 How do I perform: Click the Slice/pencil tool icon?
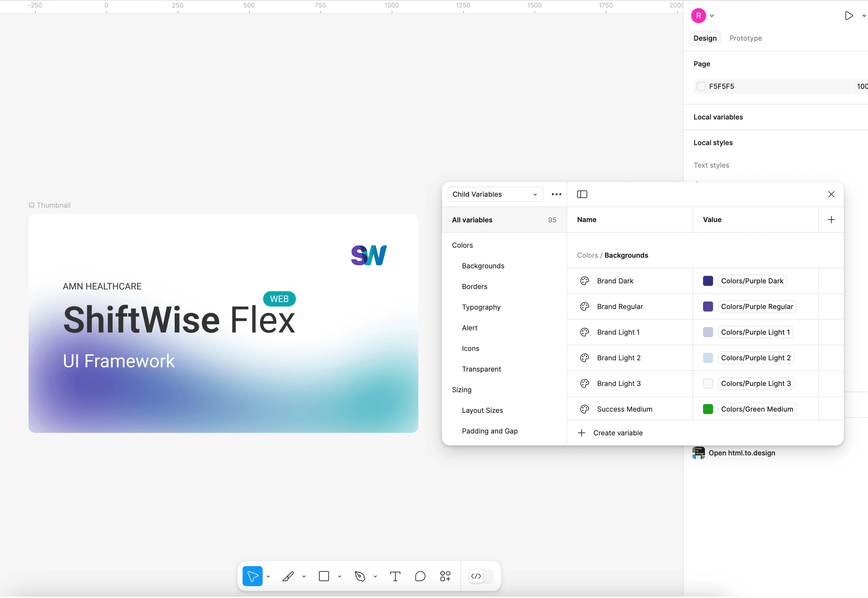288,576
